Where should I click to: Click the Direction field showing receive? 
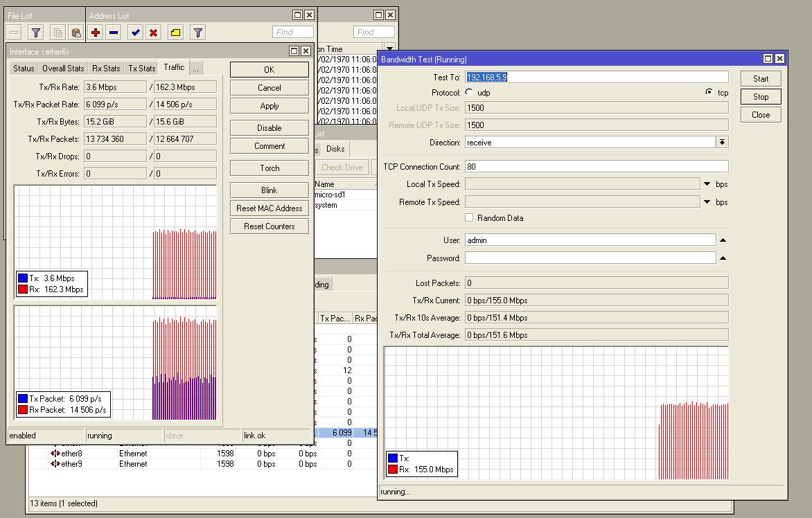[x=590, y=142]
